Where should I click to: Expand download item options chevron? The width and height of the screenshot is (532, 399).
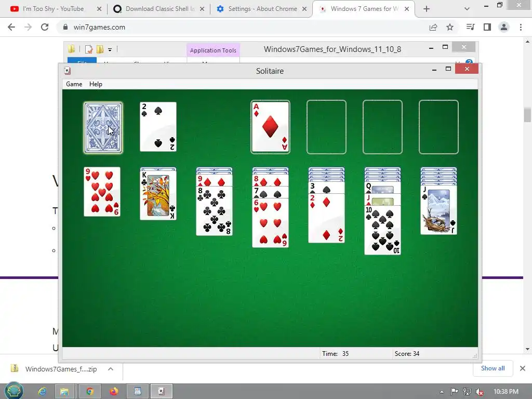pyautogui.click(x=111, y=369)
